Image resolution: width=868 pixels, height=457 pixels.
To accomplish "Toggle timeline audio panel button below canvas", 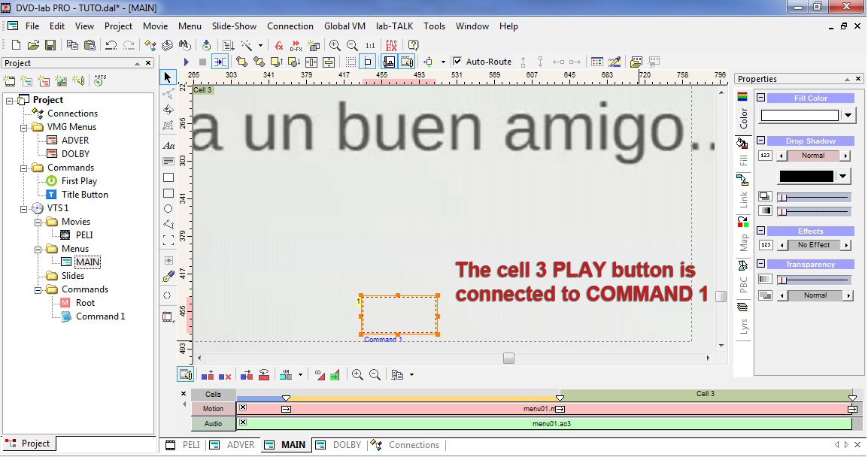I will coord(186,375).
